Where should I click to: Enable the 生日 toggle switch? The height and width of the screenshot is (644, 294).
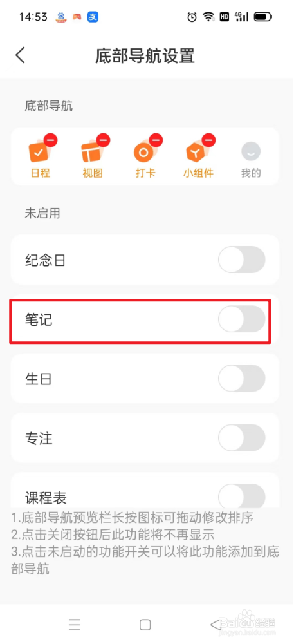click(x=241, y=378)
